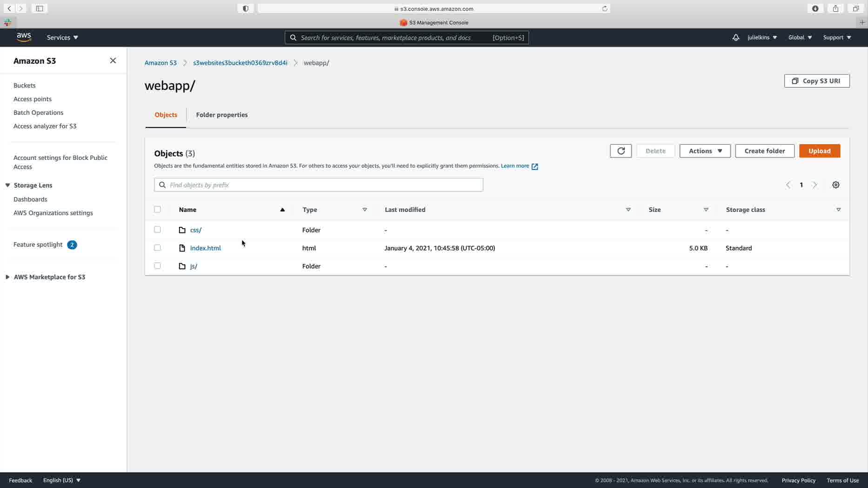This screenshot has width=868, height=488.
Task: Click the Find objects by prefix field
Action: pos(319,185)
